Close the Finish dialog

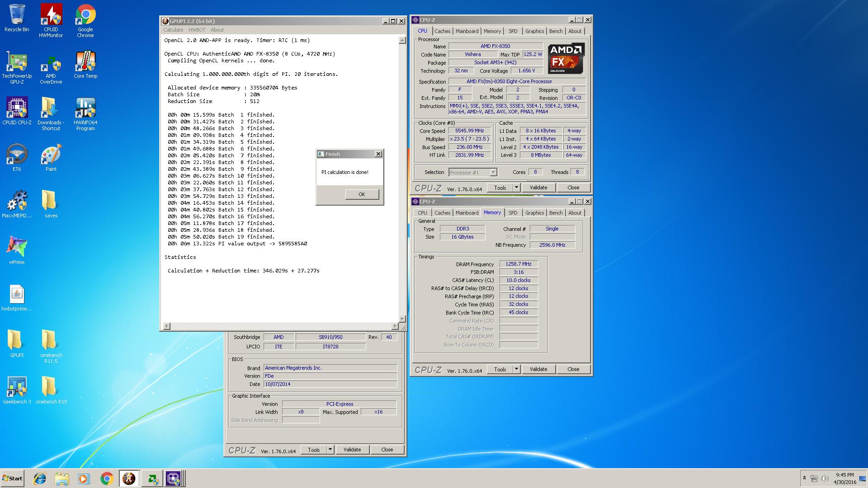pyautogui.click(x=378, y=154)
